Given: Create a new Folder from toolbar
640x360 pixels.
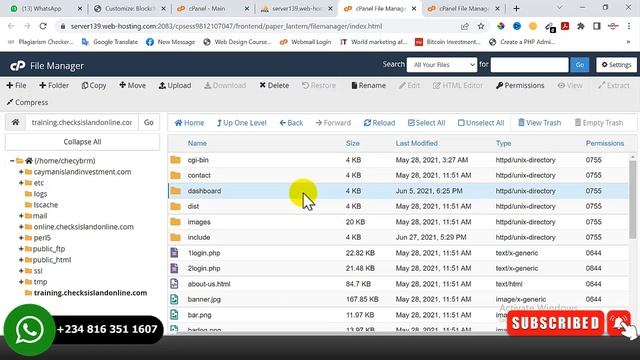Looking at the screenshot, I should (x=54, y=85).
